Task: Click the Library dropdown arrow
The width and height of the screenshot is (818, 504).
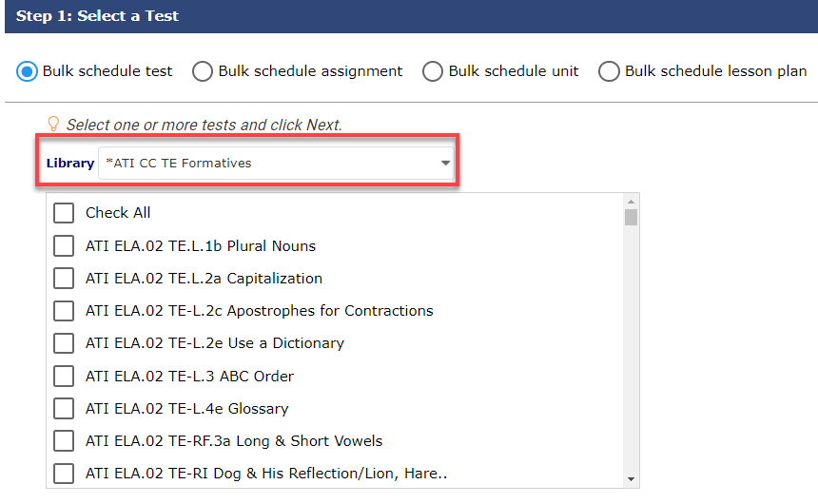Action: pyautogui.click(x=445, y=163)
